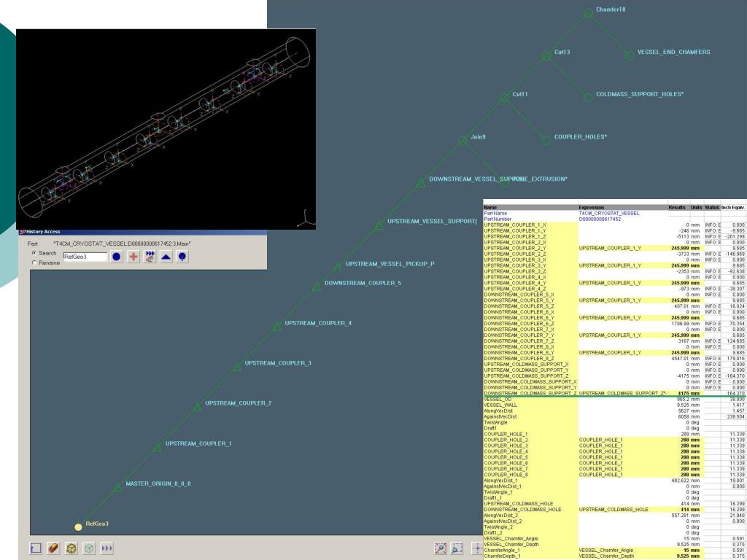Click the zoom-window icon with dashed box
This screenshot has width=747, height=560.
coord(457,548)
